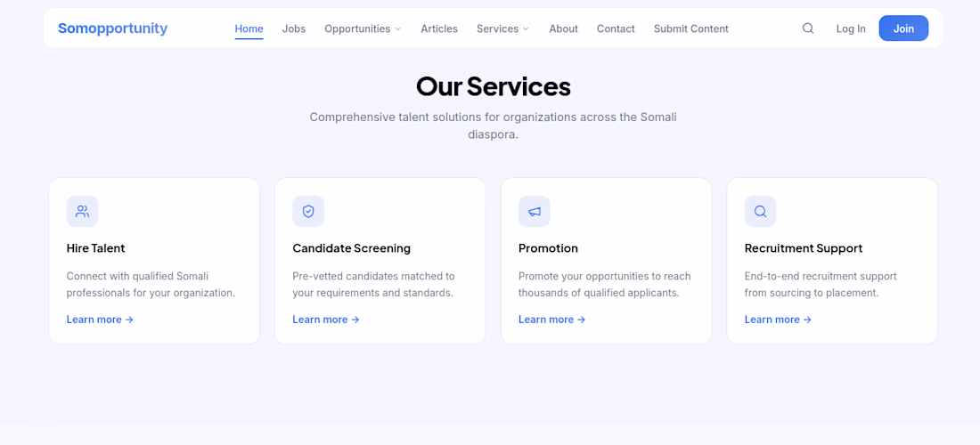
Task: Click Learn more under Hire Talent
Action: pos(100,320)
